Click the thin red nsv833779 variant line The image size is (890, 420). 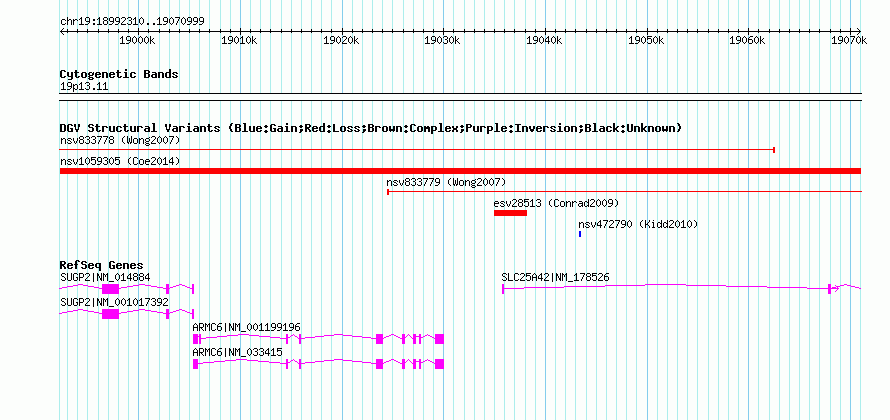pos(624,192)
